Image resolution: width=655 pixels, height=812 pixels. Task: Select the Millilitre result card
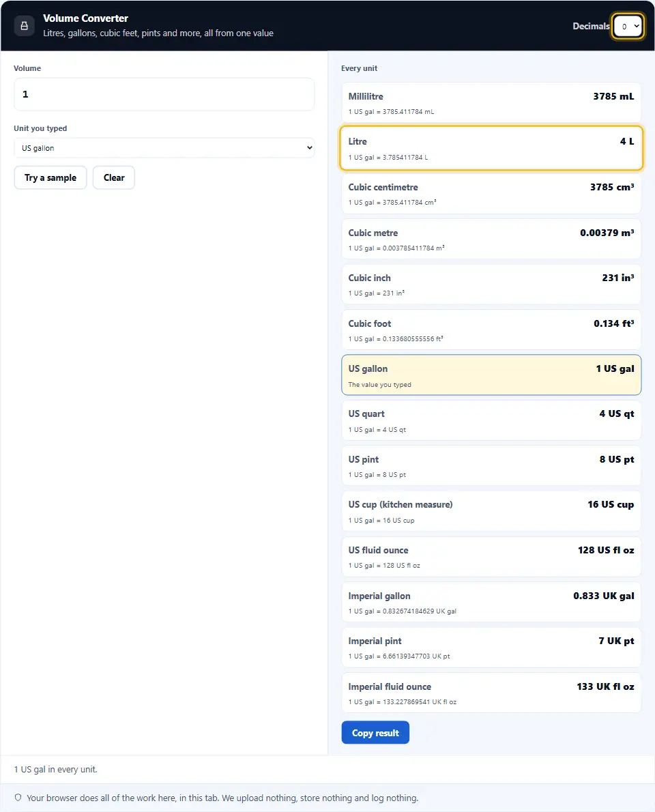point(491,103)
